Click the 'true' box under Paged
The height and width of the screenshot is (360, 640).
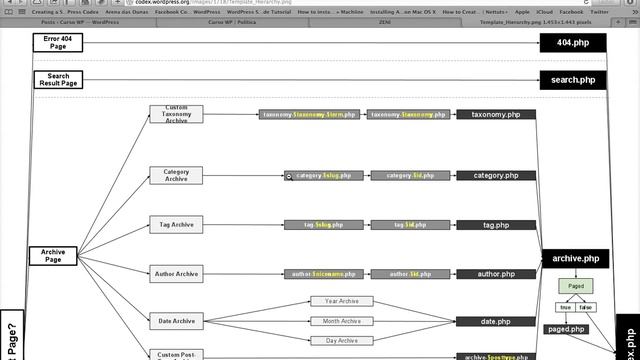click(x=565, y=307)
